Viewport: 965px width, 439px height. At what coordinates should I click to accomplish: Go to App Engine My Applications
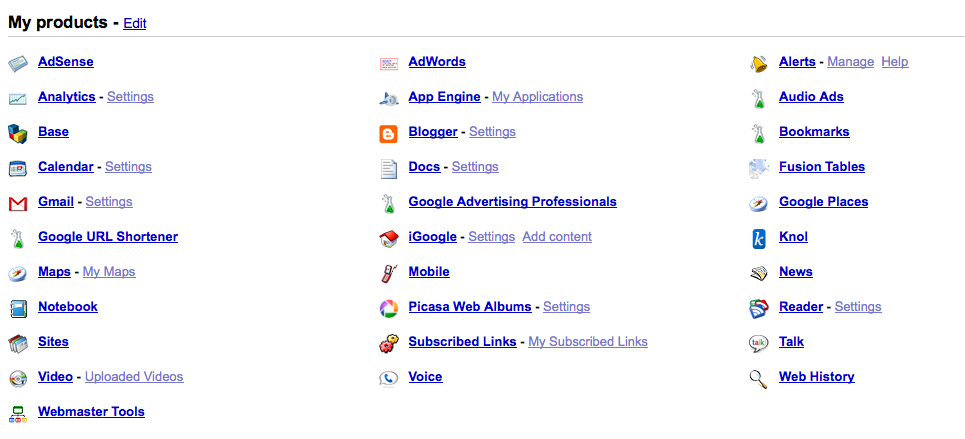[x=537, y=97]
